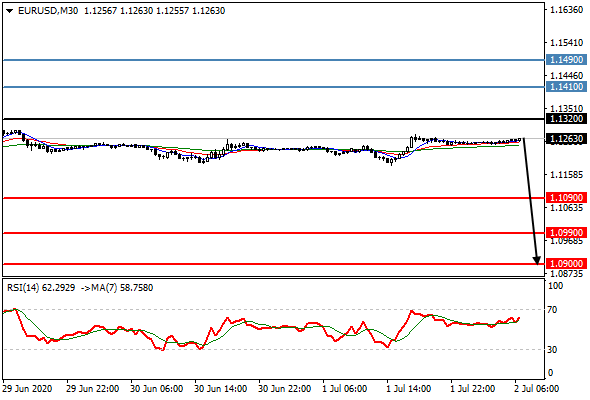Click the RSI 70 level scale mark
The width and height of the screenshot is (590, 400).
point(552,310)
